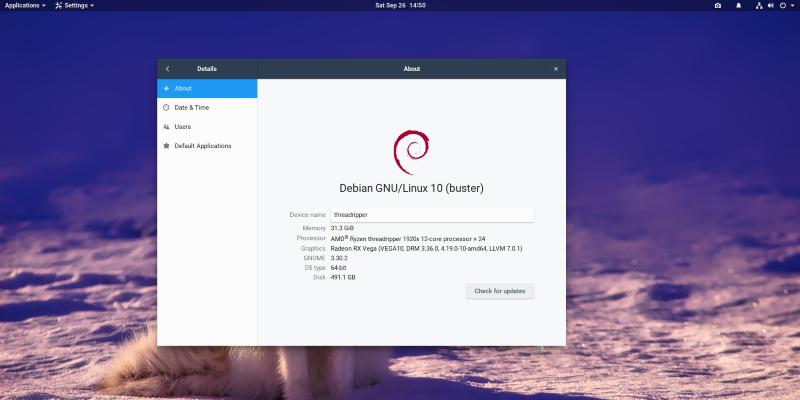Image resolution: width=800 pixels, height=400 pixels.
Task: Open the Applications menu dropdown
Action: click(x=25, y=5)
